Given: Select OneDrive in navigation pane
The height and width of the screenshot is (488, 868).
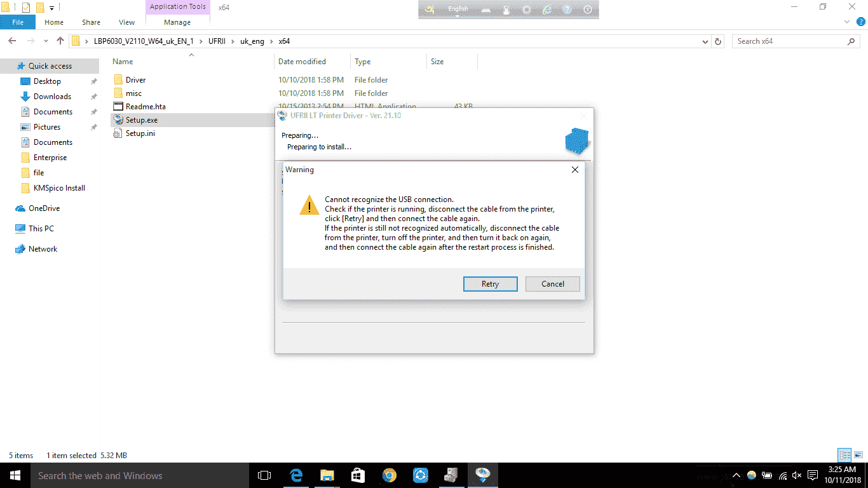Looking at the screenshot, I should click(44, 208).
